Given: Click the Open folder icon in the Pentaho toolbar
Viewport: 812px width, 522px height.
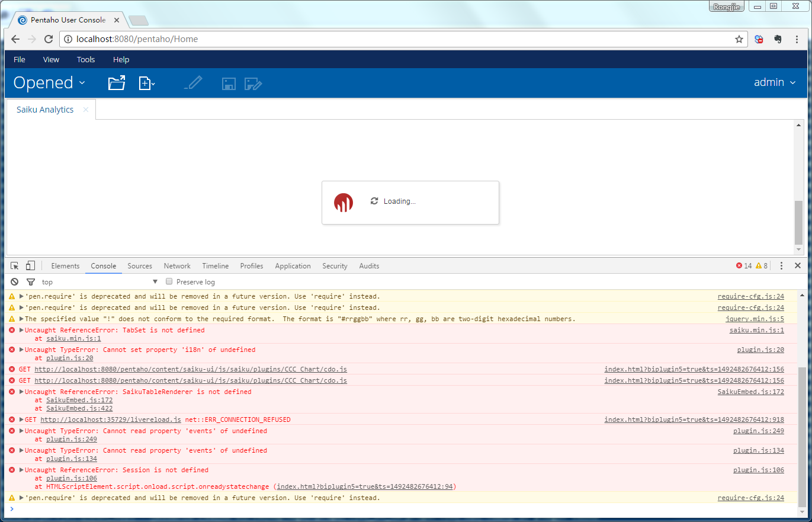Looking at the screenshot, I should click(117, 83).
